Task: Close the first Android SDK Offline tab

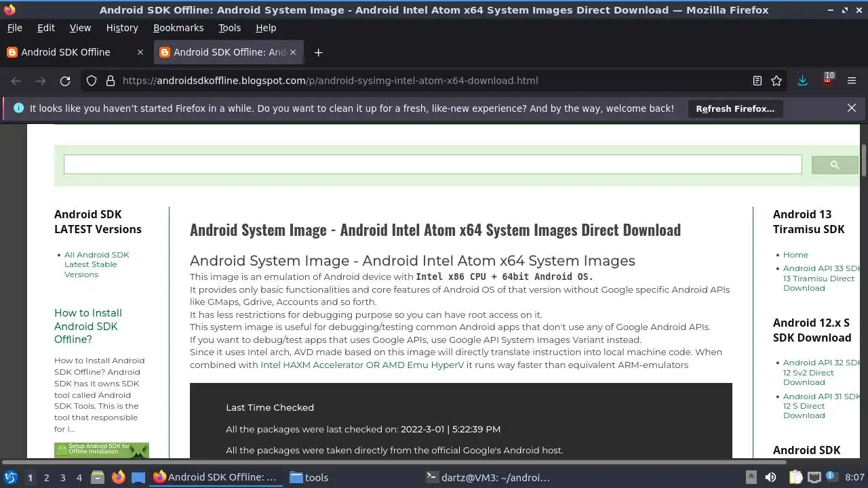Action: (x=140, y=52)
